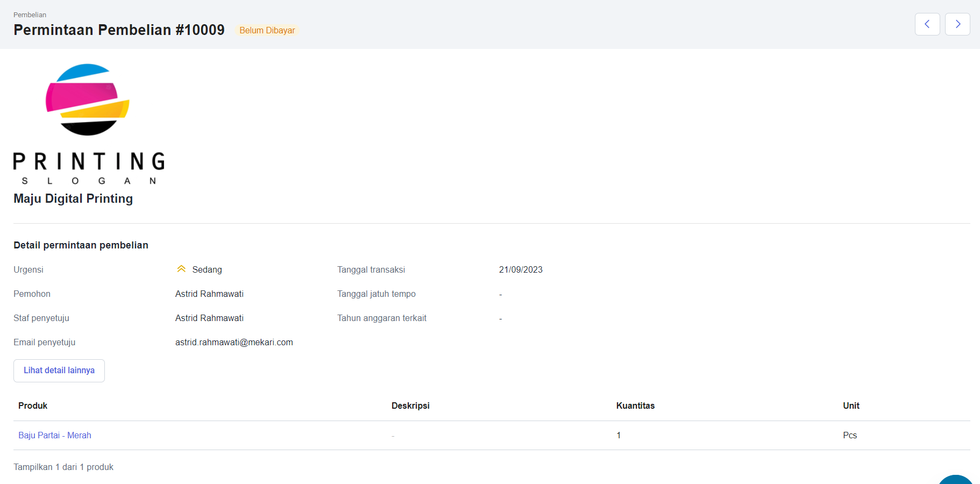Click the Produk column header

[x=33, y=405]
